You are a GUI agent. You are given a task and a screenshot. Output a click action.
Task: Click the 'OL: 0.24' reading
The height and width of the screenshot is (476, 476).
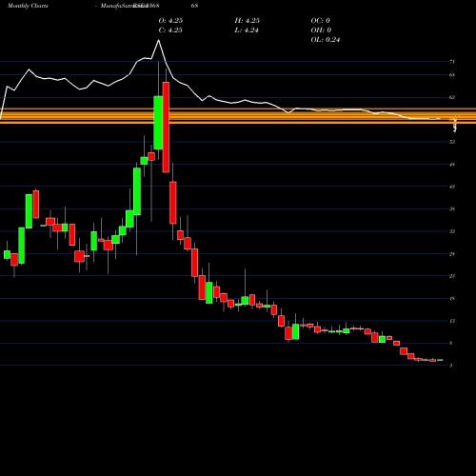[x=326, y=40]
